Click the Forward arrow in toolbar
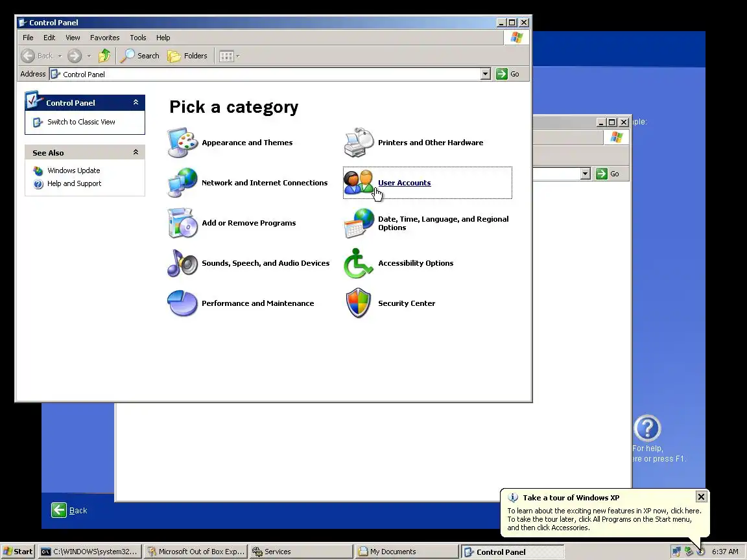This screenshot has width=747, height=560. 75,56
